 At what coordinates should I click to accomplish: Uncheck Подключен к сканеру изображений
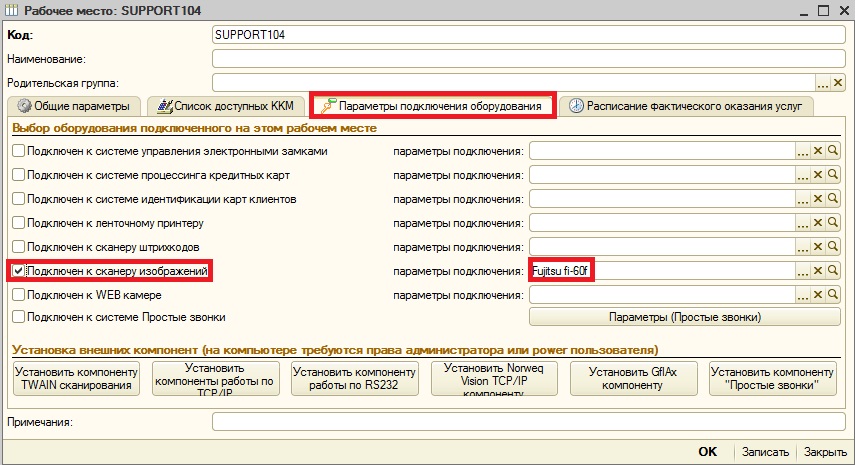click(19, 271)
